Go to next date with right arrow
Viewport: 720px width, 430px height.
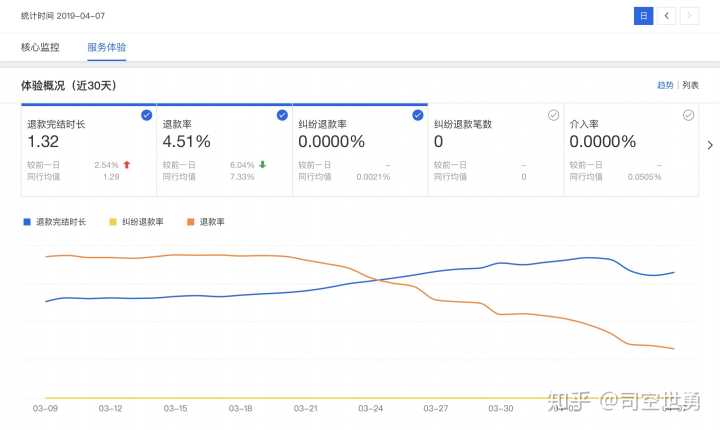click(690, 15)
